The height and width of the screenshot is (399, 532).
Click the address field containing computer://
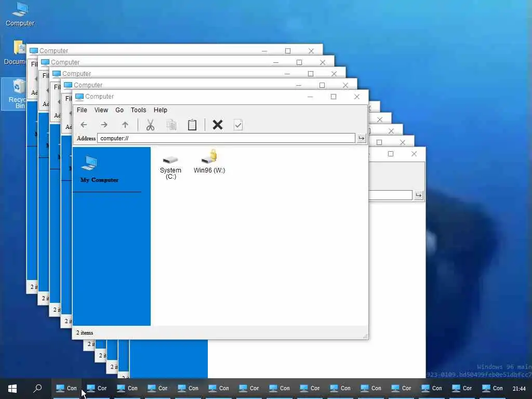227,138
